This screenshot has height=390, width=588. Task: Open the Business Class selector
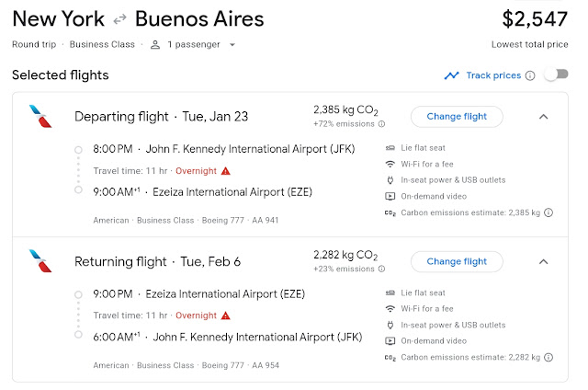click(104, 44)
